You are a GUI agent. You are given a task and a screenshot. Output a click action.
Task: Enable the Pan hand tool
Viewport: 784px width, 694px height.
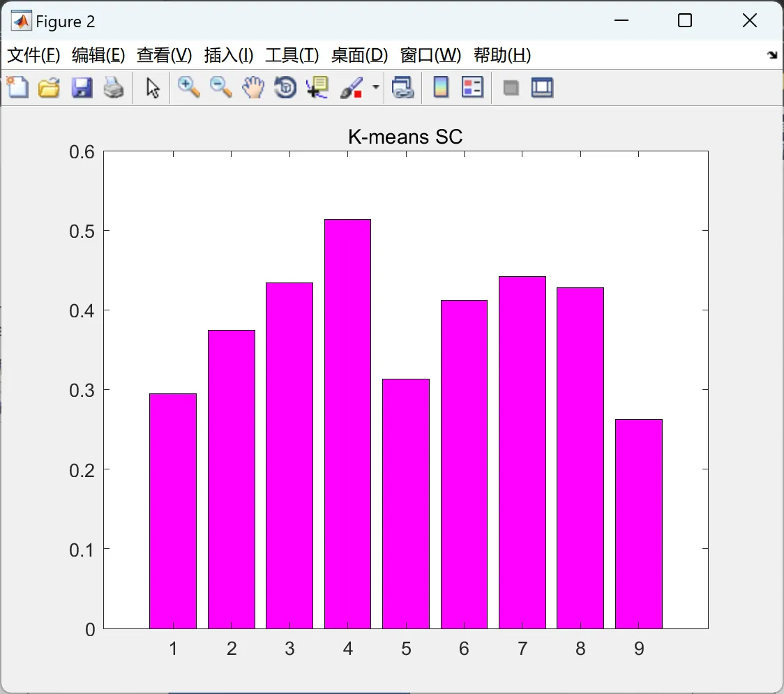[x=253, y=87]
